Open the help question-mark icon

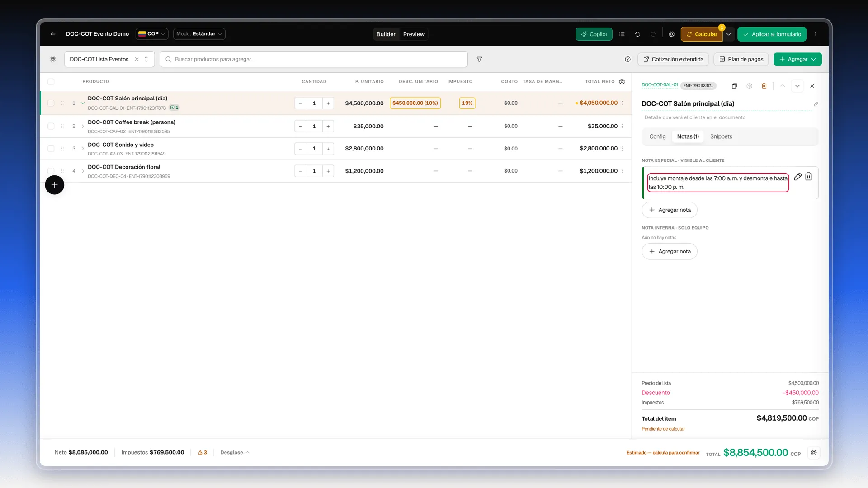coord(627,59)
